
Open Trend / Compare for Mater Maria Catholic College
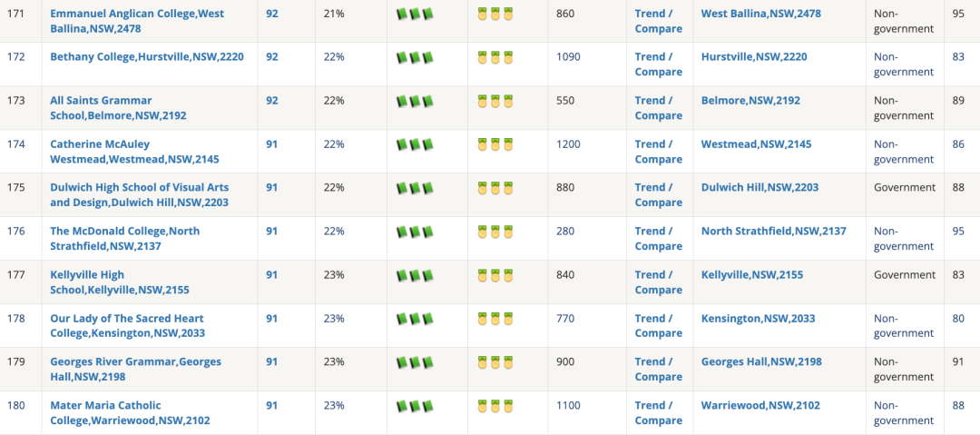pos(658,412)
